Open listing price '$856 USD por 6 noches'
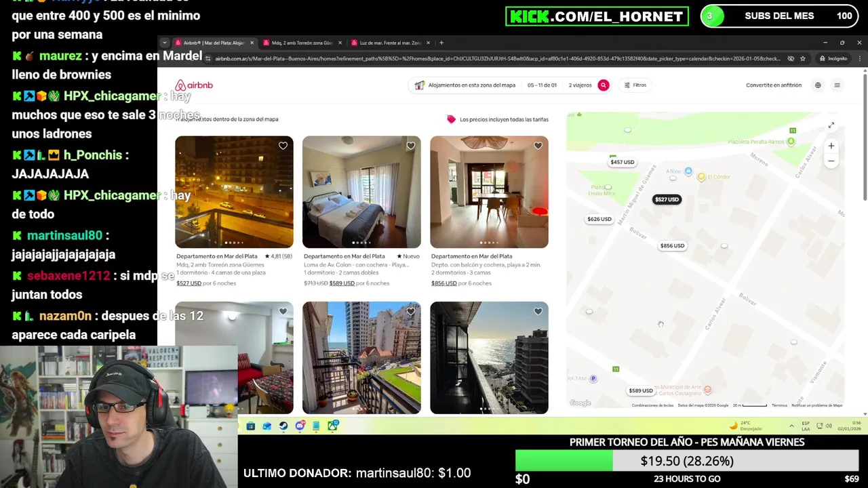Screen dimensions: 868x488 point(461,283)
